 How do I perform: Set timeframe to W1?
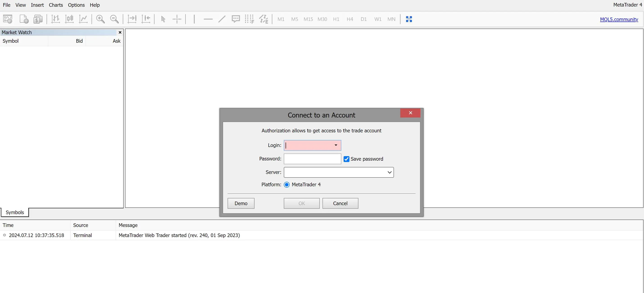tap(378, 19)
